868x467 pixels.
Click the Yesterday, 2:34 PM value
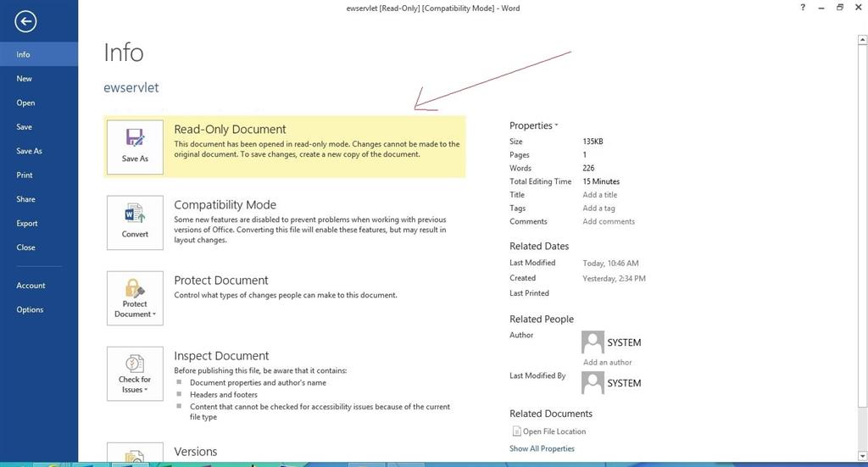(x=614, y=278)
